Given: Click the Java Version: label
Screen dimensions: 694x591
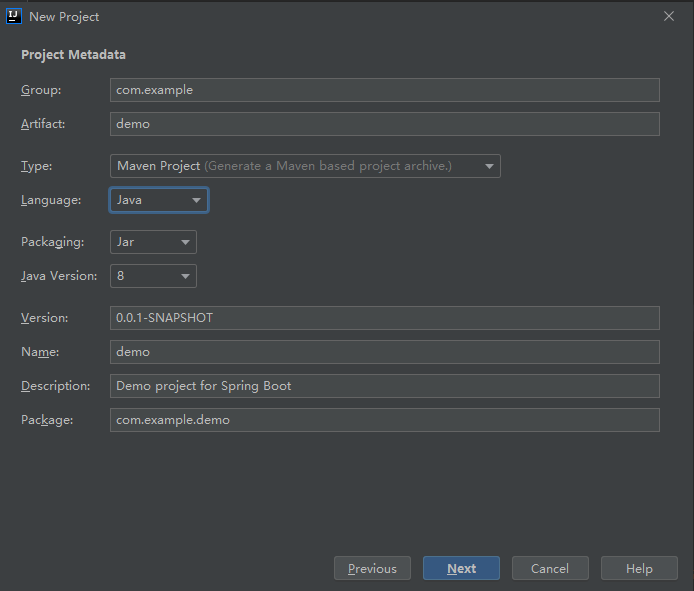Looking at the screenshot, I should click(59, 276).
